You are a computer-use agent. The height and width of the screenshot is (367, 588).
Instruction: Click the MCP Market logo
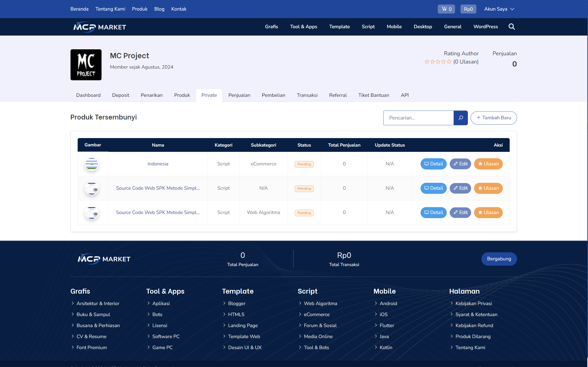(x=99, y=27)
